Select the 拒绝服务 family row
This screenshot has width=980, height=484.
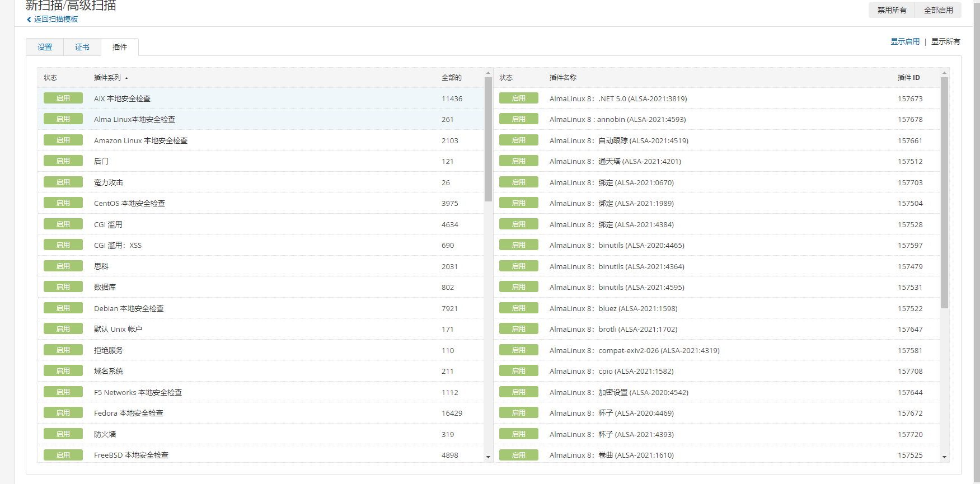coord(261,350)
